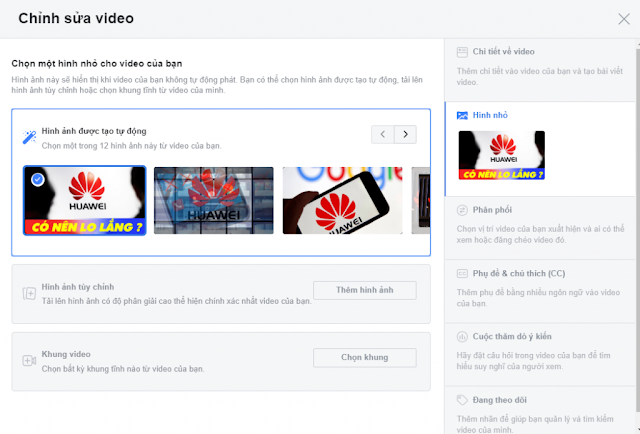This screenshot has width=640, height=434.
Task: Click text Tải lên hình ảnh có độ phân giải
Action: tap(176, 301)
